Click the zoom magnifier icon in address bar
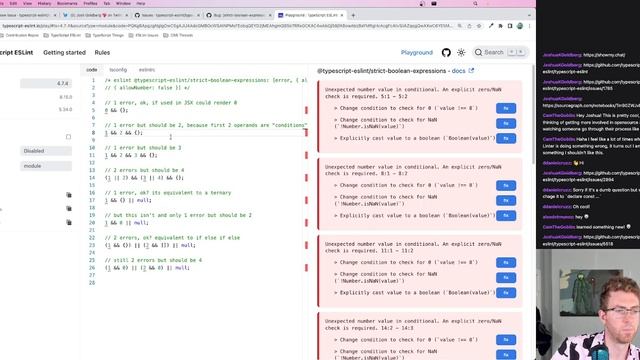The image size is (640, 360). [460, 26]
